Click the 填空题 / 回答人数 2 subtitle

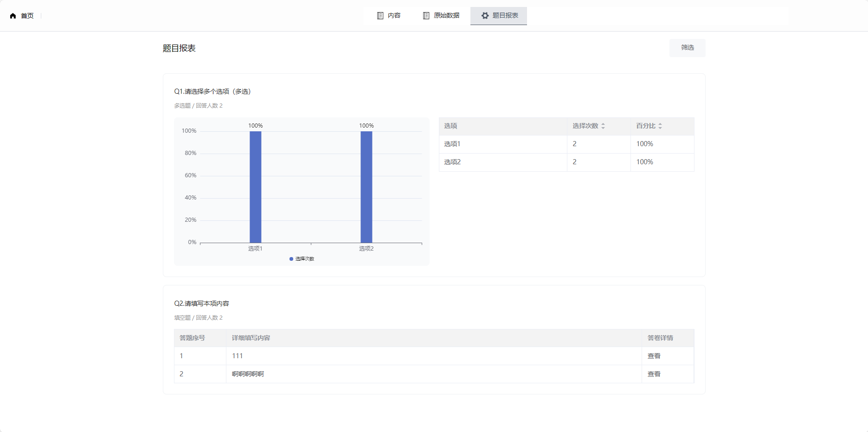pyautogui.click(x=199, y=318)
